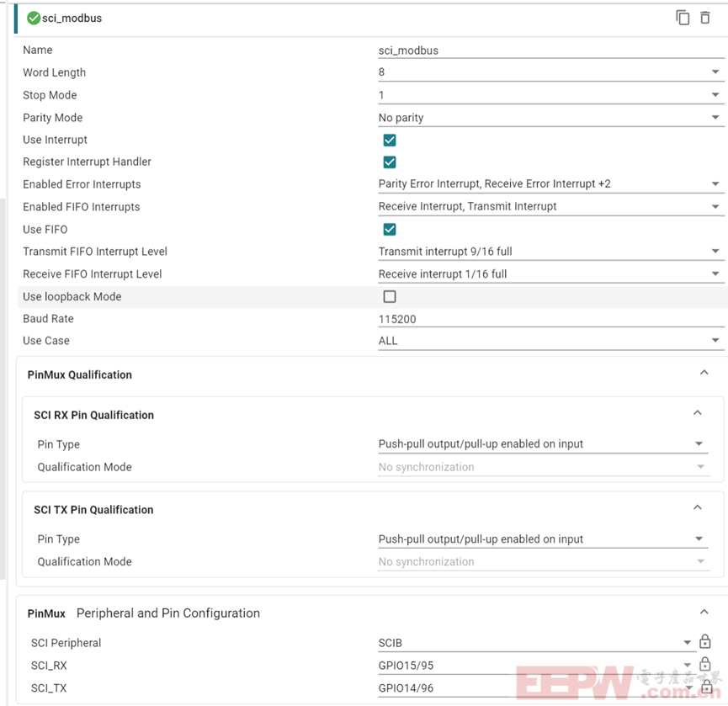728x706 pixels.
Task: Click the Baud Rate input field
Action: 550,319
